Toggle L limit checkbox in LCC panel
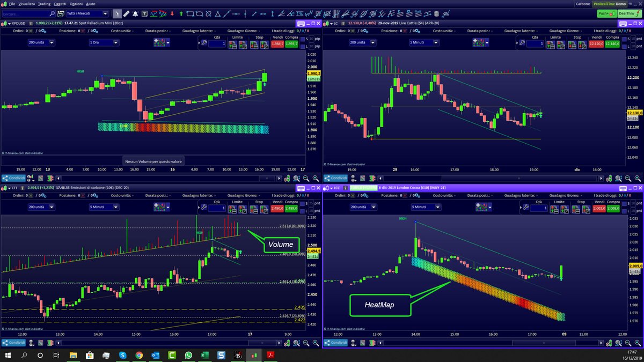The height and width of the screenshot is (362, 644). 625,211
